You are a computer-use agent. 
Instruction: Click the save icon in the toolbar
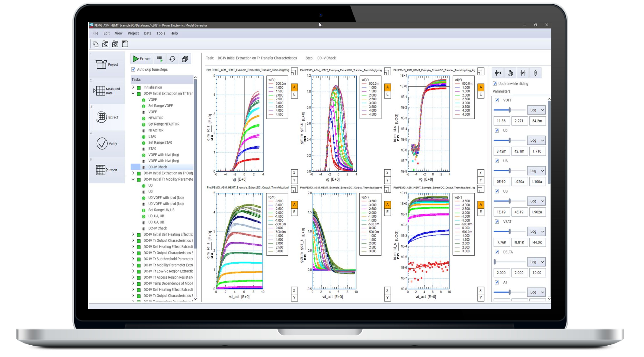click(x=125, y=44)
